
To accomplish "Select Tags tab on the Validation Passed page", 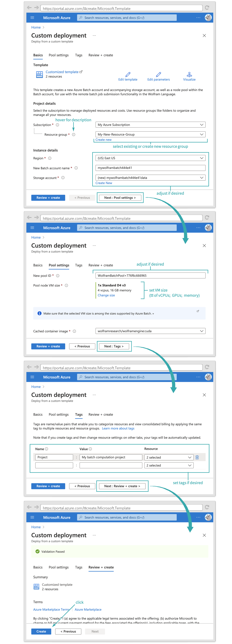I will coord(79,567).
